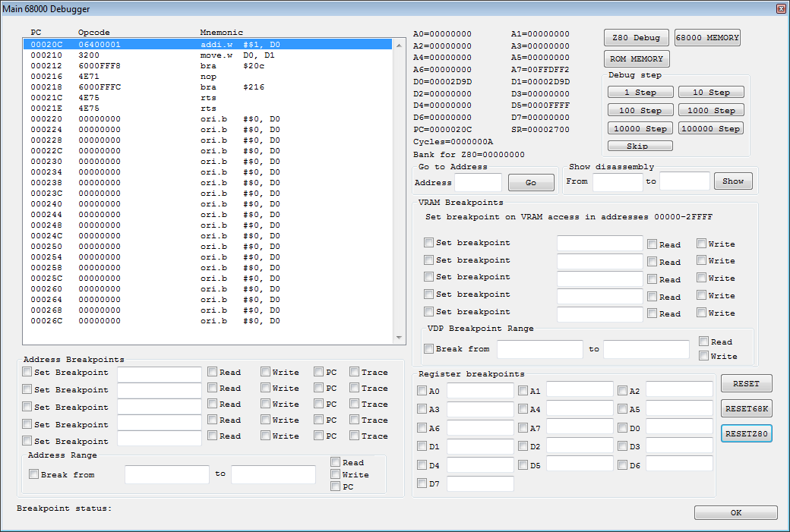Screen dimensions: 790x532
Task: Check Write for first VRAM breakpoint
Action: (x=701, y=244)
